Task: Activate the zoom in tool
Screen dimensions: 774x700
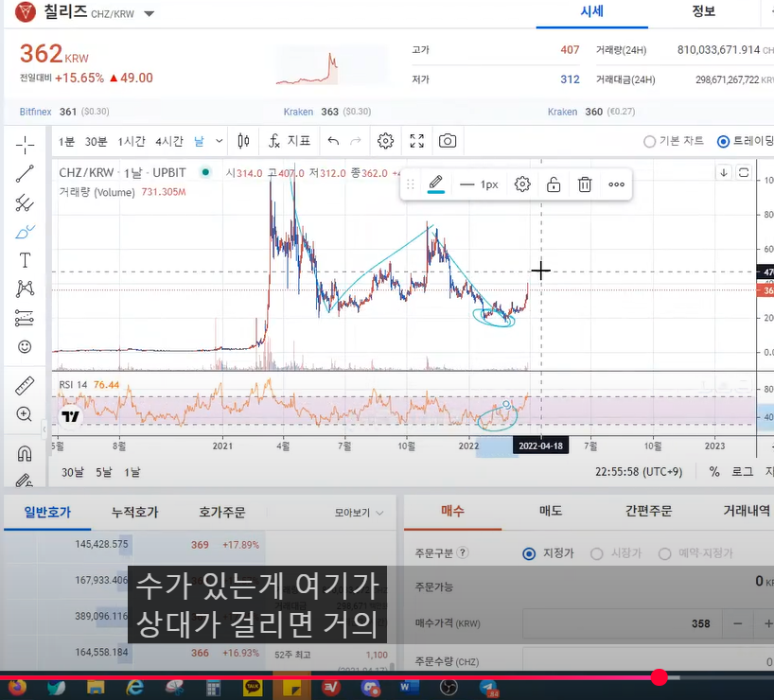Action: pos(25,414)
